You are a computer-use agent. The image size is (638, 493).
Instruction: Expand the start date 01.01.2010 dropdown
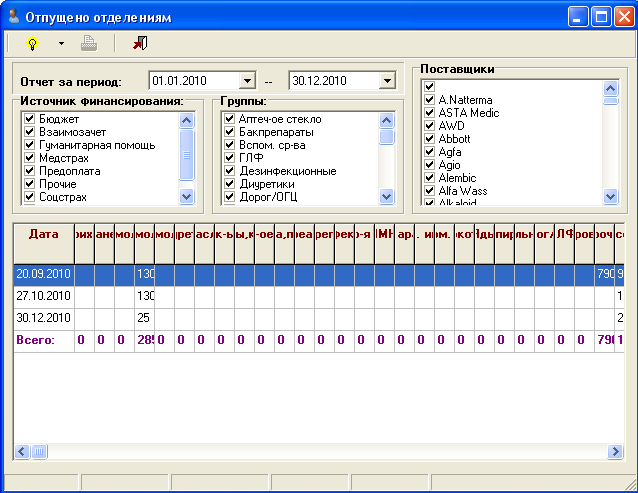pyautogui.click(x=248, y=81)
